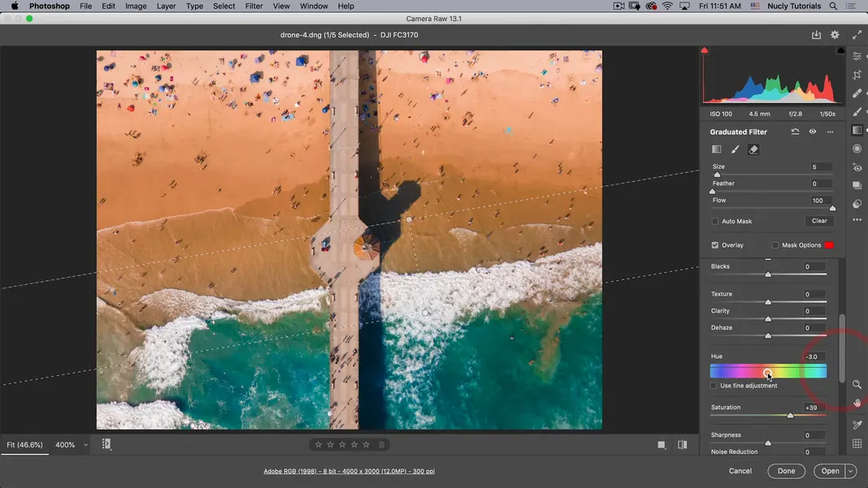
Task: Open workflow options link Adobe RGB
Action: coord(349,472)
